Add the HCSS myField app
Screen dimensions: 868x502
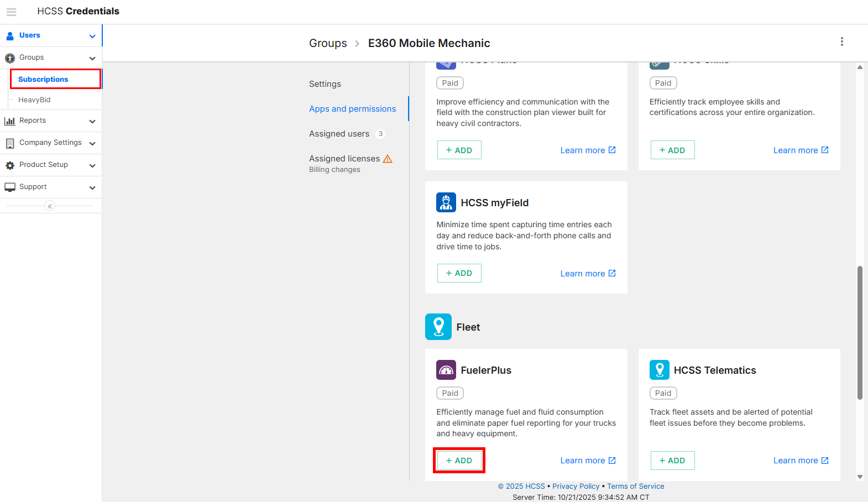[459, 273]
